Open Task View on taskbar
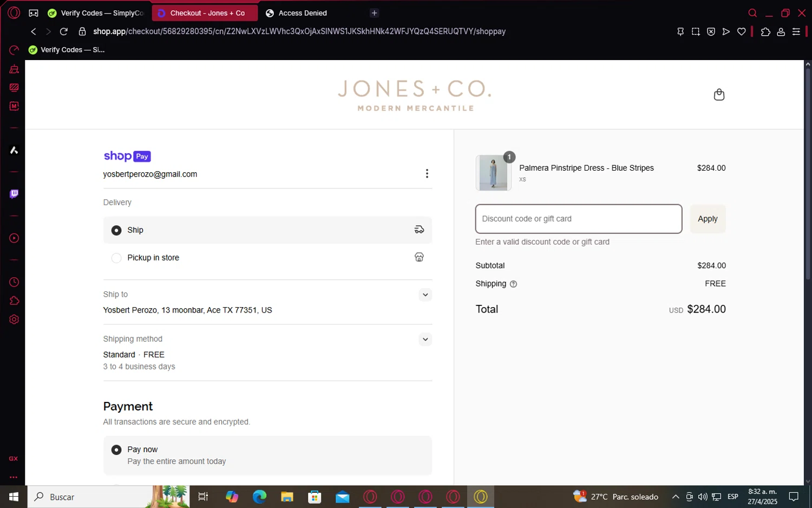812x508 pixels. tap(204, 497)
